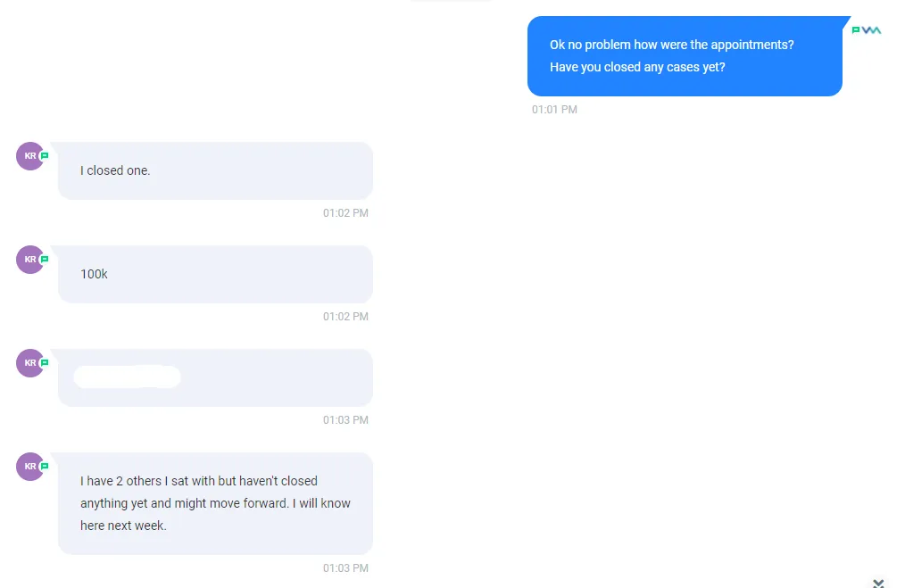
Task: Click the green flag icon beside blue message
Action: coord(856,30)
